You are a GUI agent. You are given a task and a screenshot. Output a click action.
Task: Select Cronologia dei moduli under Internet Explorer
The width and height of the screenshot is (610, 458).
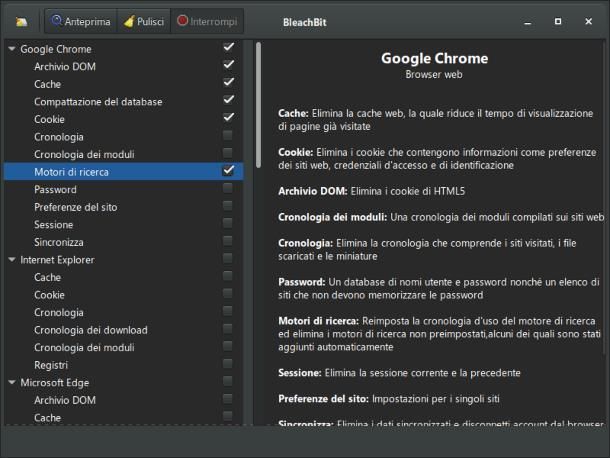point(124,347)
